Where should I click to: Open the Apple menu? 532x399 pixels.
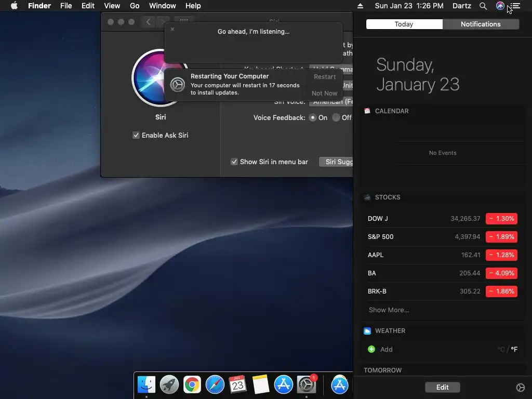click(x=14, y=6)
